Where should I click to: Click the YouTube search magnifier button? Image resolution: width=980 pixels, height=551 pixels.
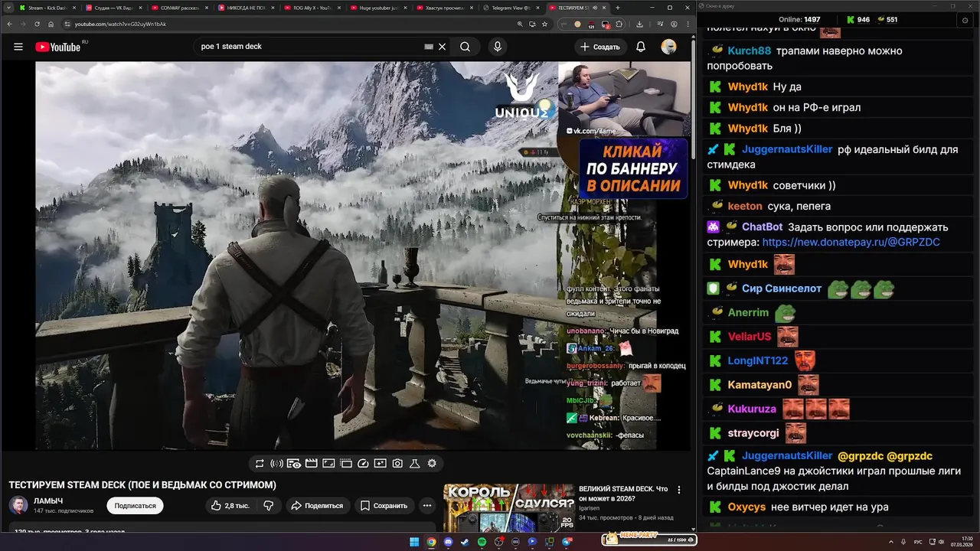coord(465,47)
